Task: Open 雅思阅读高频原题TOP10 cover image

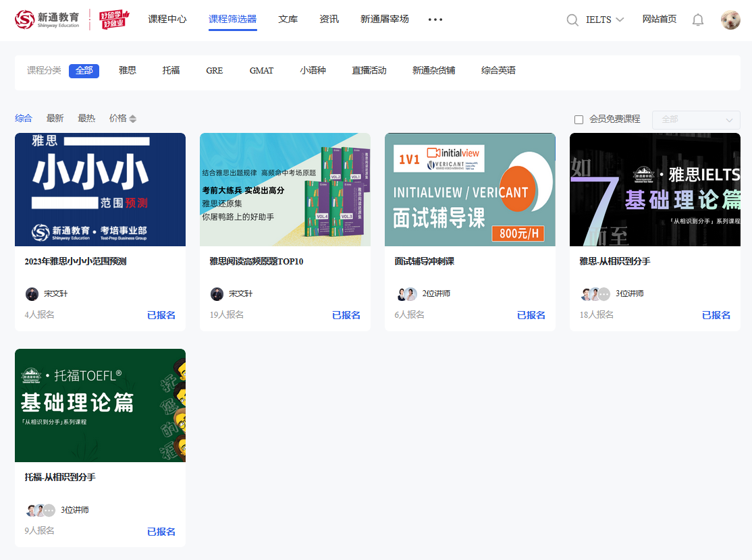Action: click(286, 190)
